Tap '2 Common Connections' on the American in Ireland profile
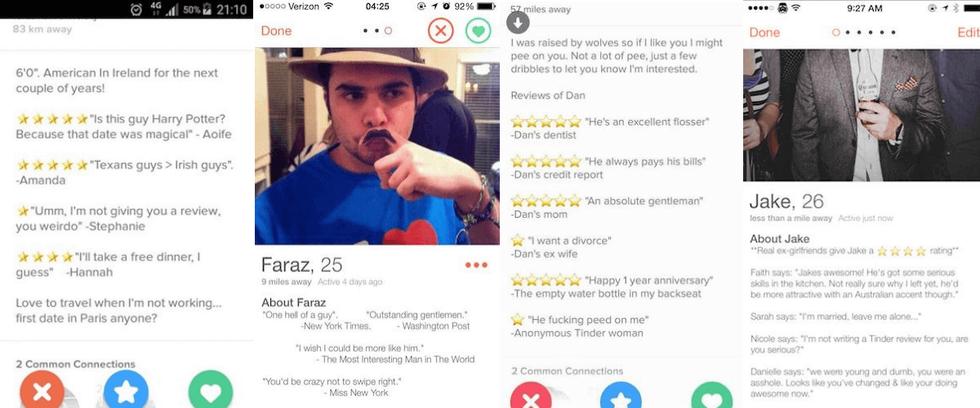This screenshot has width=980, height=408. 75,364
